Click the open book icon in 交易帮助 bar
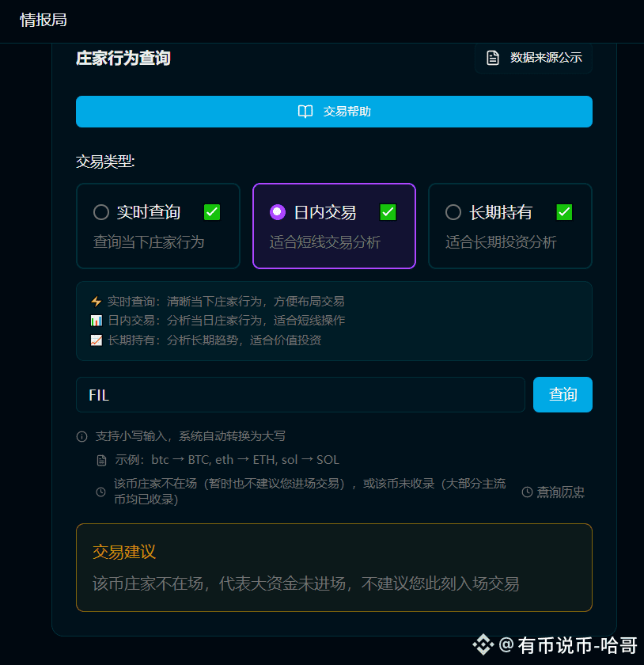644x665 pixels. (x=305, y=112)
